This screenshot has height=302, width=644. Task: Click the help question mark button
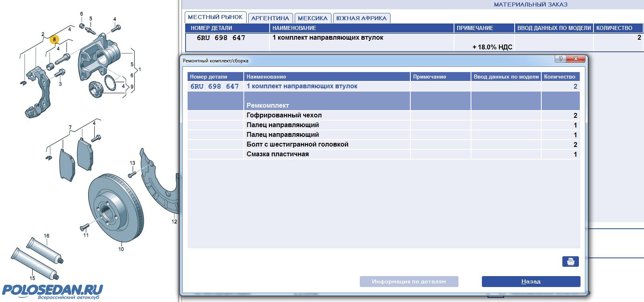tap(560, 59)
